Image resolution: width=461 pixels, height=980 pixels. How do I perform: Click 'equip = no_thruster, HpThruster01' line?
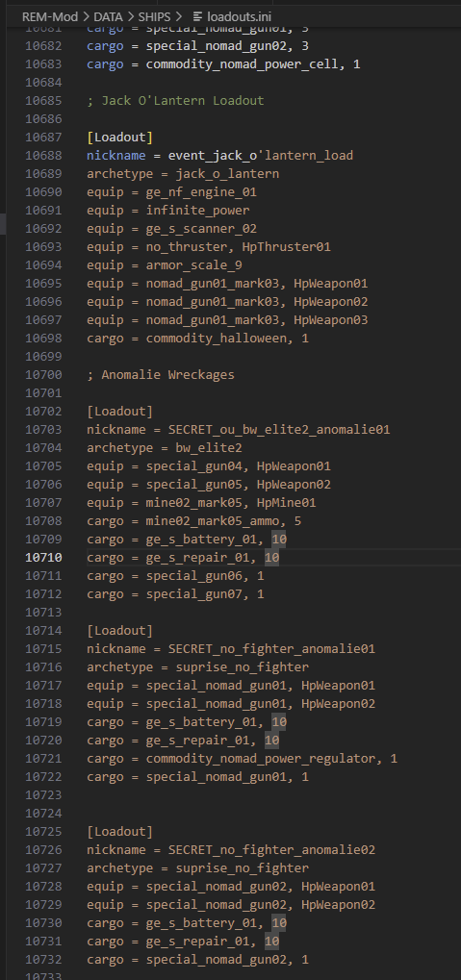coord(208,247)
